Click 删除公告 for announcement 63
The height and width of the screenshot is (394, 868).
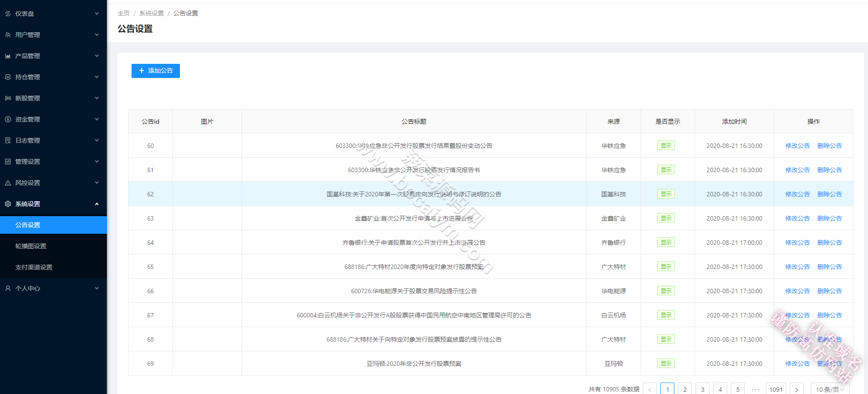[x=830, y=218]
